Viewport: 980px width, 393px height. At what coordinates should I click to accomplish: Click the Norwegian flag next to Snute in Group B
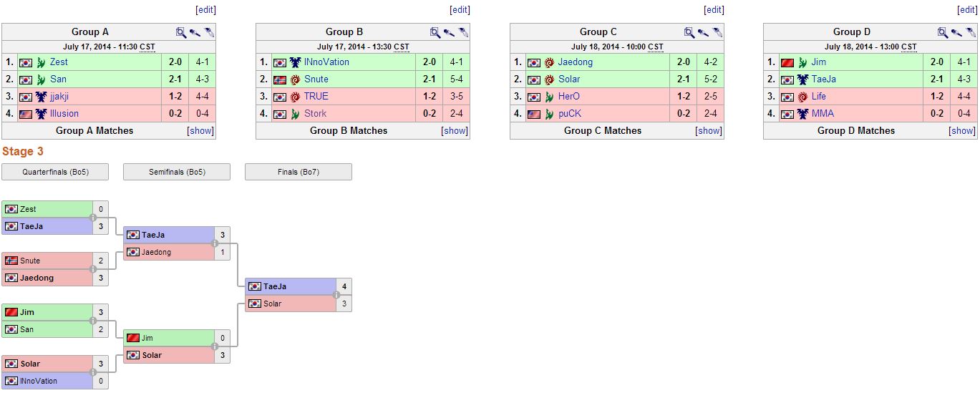tap(280, 79)
